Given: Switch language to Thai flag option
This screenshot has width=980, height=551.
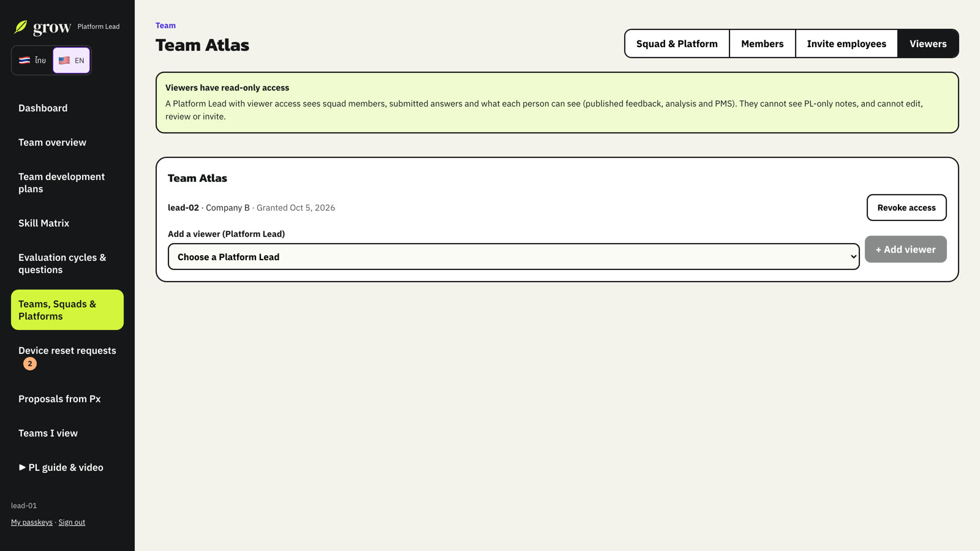Looking at the screenshot, I should click(32, 61).
